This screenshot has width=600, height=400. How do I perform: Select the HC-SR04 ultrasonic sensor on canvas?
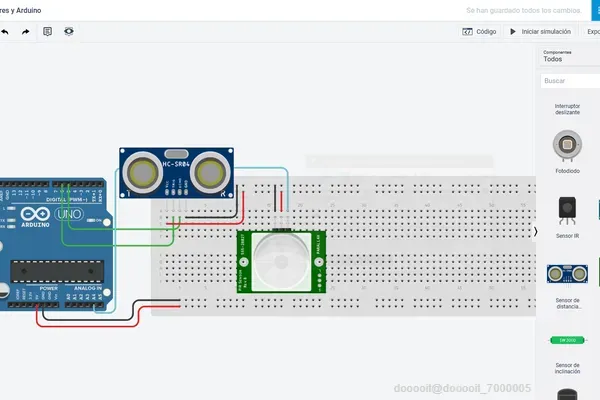[176, 173]
